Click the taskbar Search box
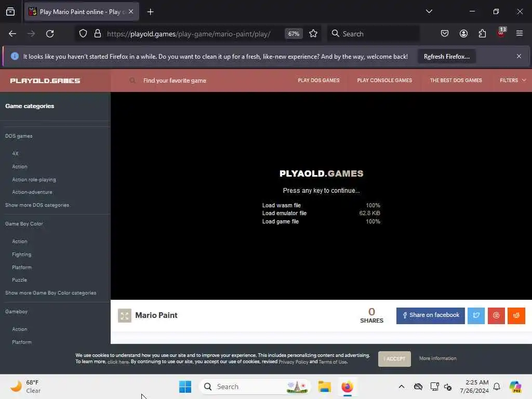This screenshot has width=532, height=399. click(x=255, y=387)
